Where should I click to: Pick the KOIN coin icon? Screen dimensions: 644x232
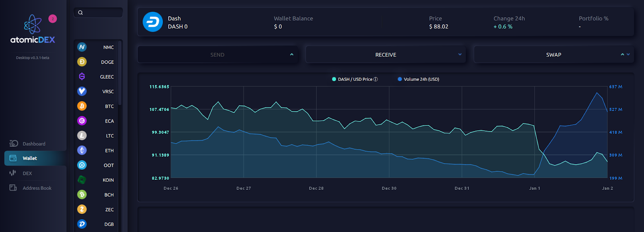(82, 180)
